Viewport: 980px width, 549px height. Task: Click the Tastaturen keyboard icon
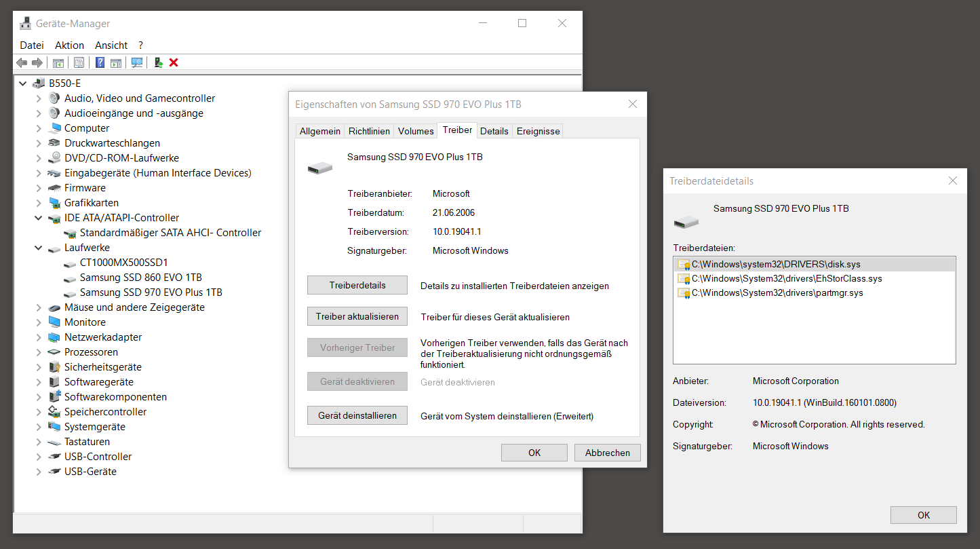54,442
